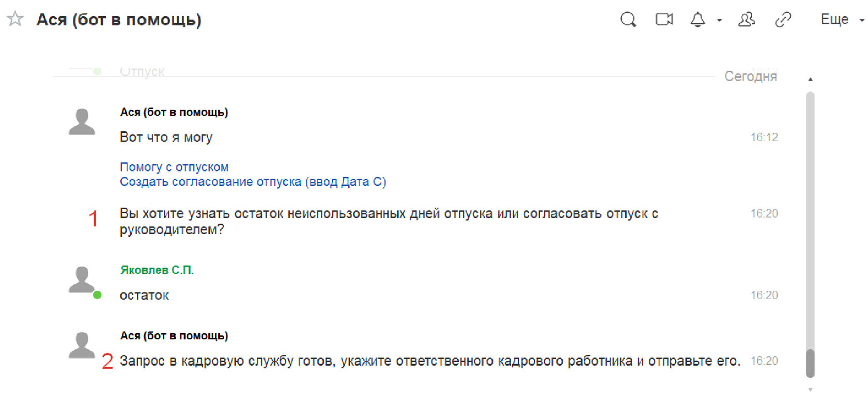Image resolution: width=868 pixels, height=407 pixels.
Task: Copy chat link with chain icon
Action: [x=783, y=20]
